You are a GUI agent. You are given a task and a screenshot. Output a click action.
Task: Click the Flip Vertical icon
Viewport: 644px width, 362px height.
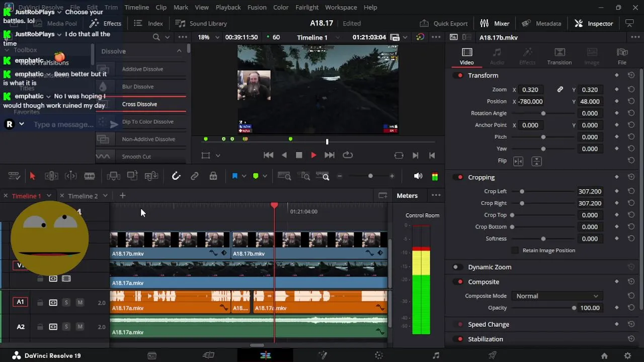pos(536,161)
